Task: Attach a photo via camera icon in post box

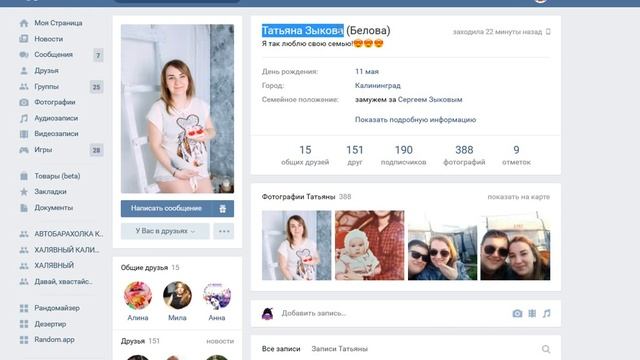Action: coord(517,313)
